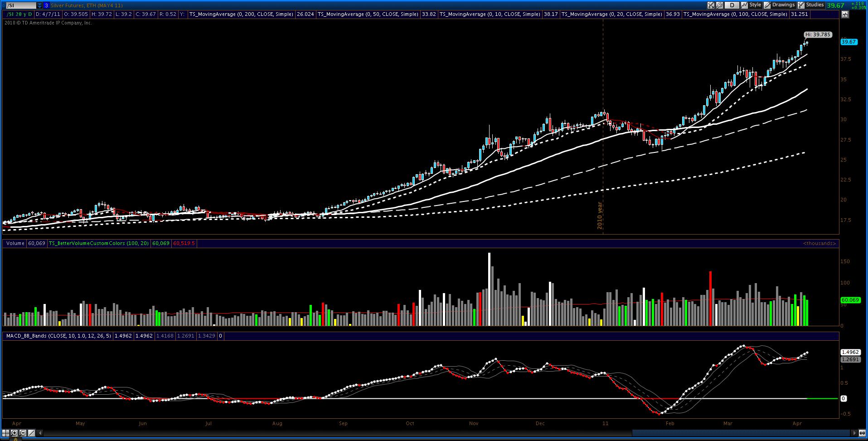Click the "/SI 20 y D" chart label
Viewport: 868px width, 441px height.
click(x=19, y=15)
